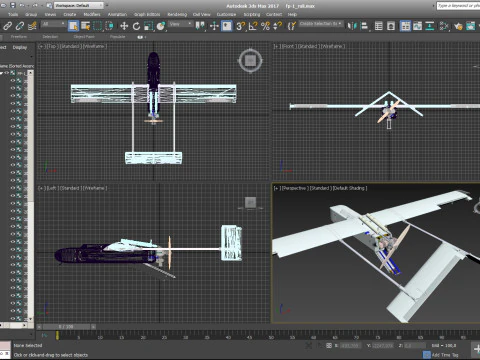Image resolution: width=480 pixels, height=360 pixels.
Task: Open the Rendering menu
Action: click(x=177, y=14)
